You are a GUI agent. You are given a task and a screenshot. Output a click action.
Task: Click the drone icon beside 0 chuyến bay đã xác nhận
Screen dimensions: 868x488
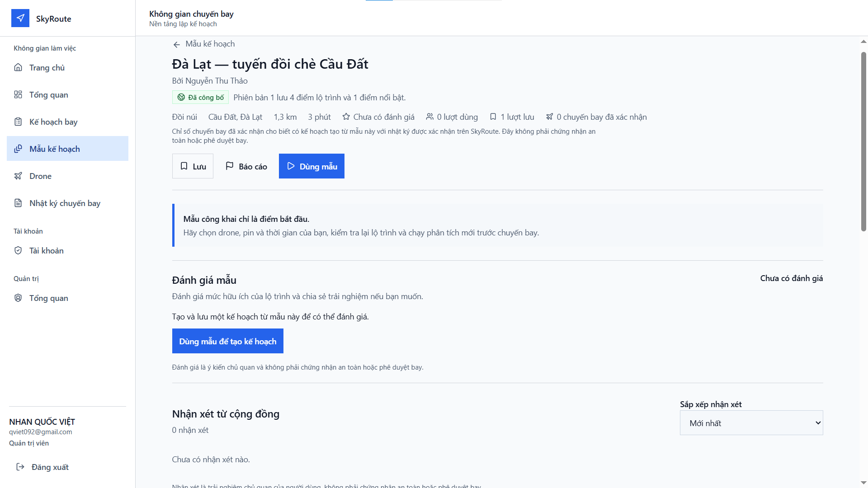coord(549,117)
